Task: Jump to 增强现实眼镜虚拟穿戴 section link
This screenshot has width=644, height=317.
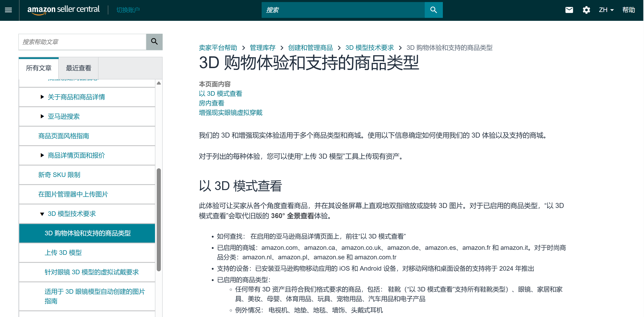Action: pyautogui.click(x=231, y=113)
